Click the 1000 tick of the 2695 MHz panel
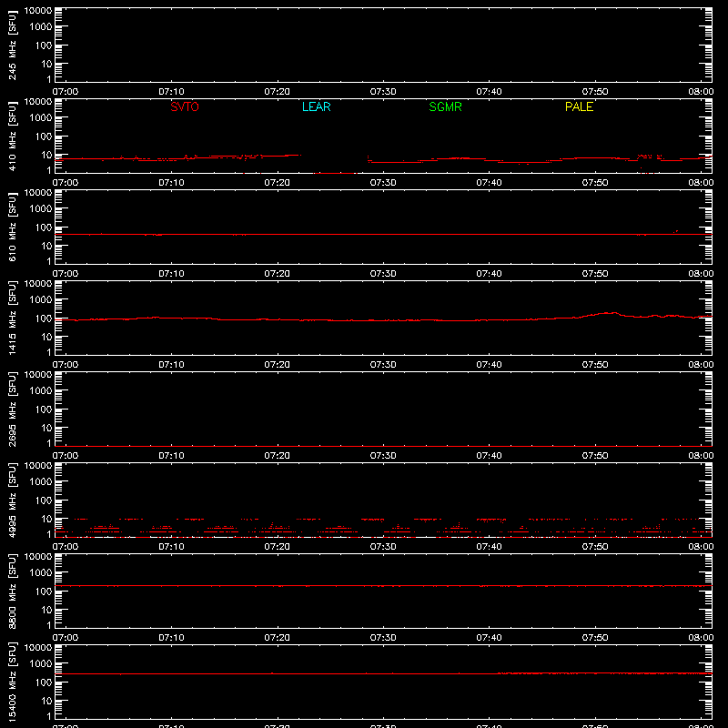 tap(41, 391)
